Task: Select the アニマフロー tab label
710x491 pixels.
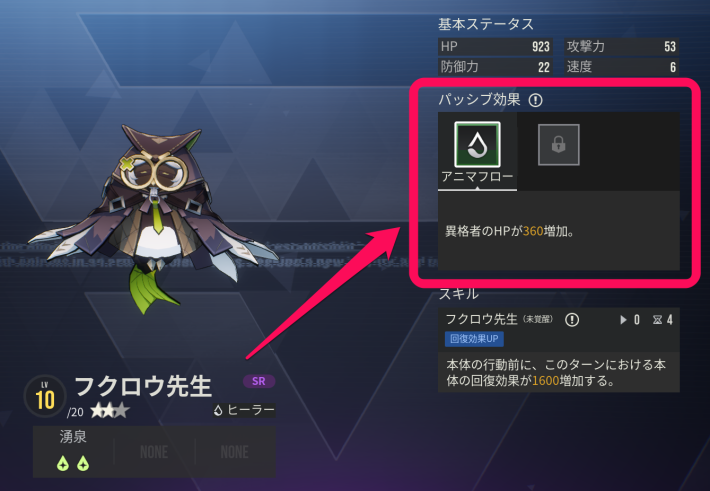Action: 477,176
